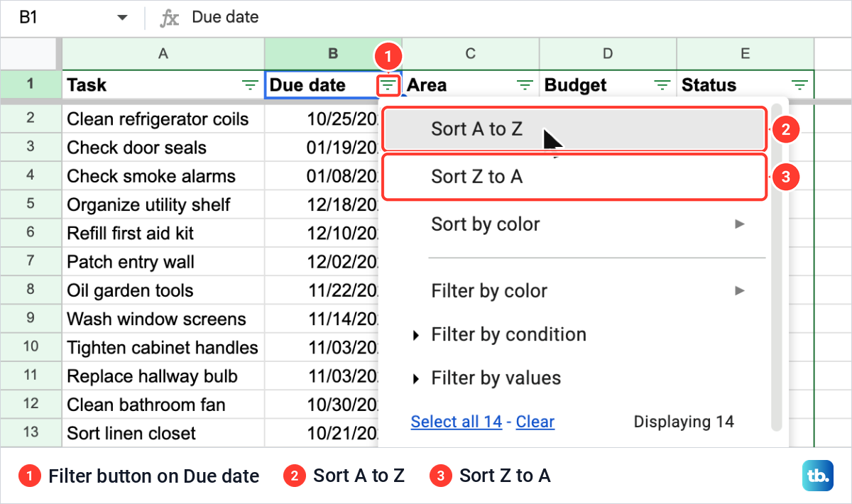Image resolution: width=852 pixels, height=504 pixels.
Task: Open the filter icon on the Area header
Action: pos(525,85)
